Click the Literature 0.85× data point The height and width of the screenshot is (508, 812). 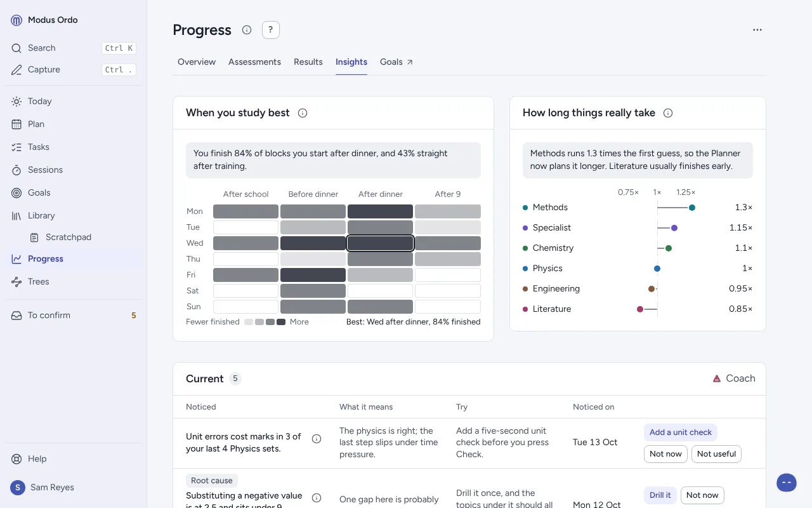click(640, 309)
